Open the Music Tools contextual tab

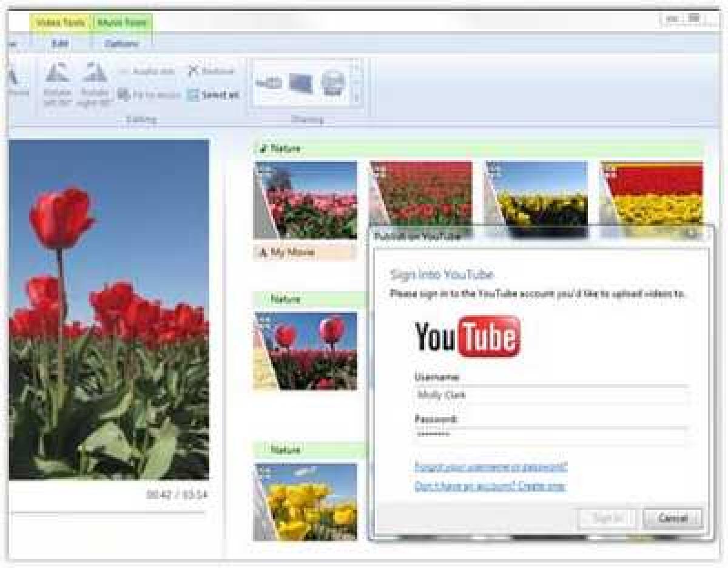point(122,22)
